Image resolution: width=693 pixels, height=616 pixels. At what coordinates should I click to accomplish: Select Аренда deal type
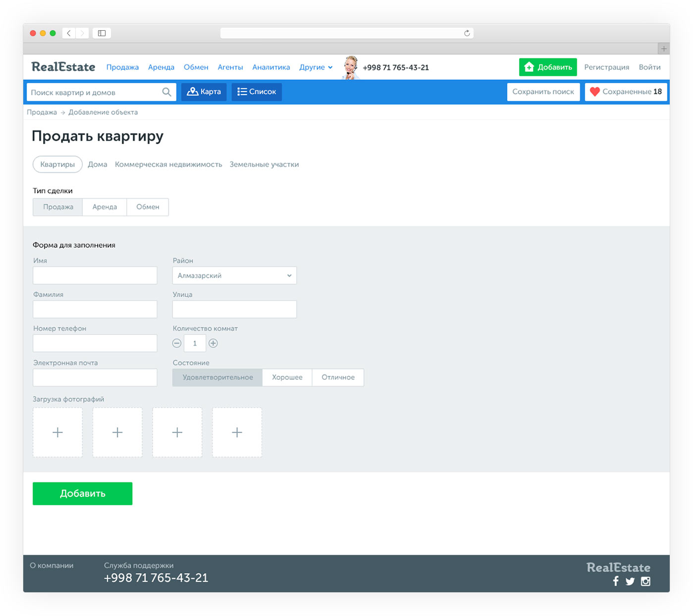click(x=105, y=207)
